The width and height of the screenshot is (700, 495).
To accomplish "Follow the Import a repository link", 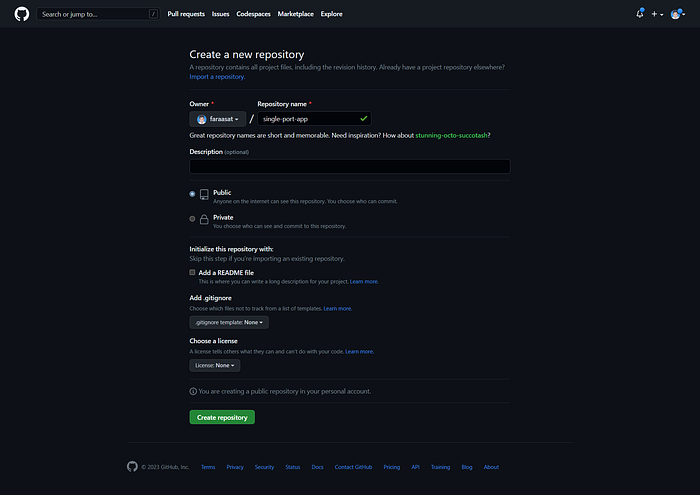I will click(x=217, y=77).
